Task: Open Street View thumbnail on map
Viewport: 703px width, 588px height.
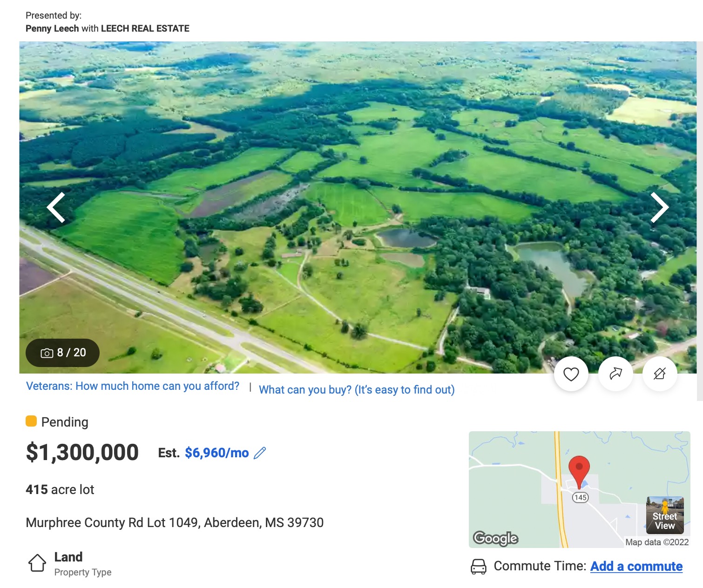Action: (x=665, y=515)
